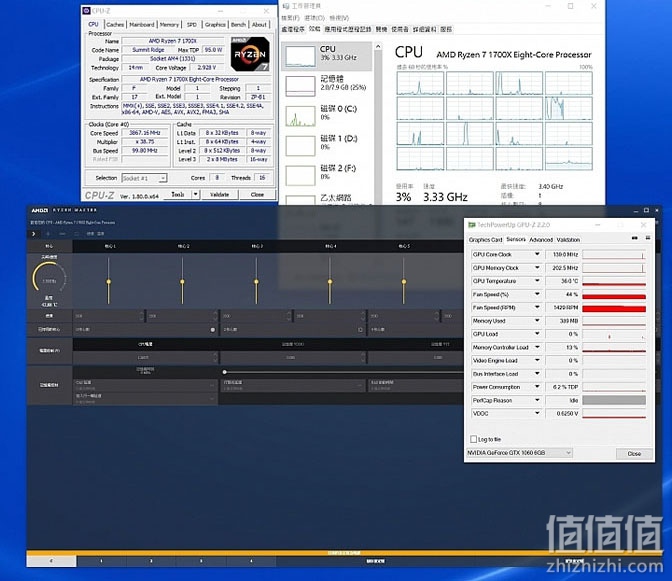Expand the Bus Interface Load dropdown
The width and height of the screenshot is (672, 581).
(537, 374)
